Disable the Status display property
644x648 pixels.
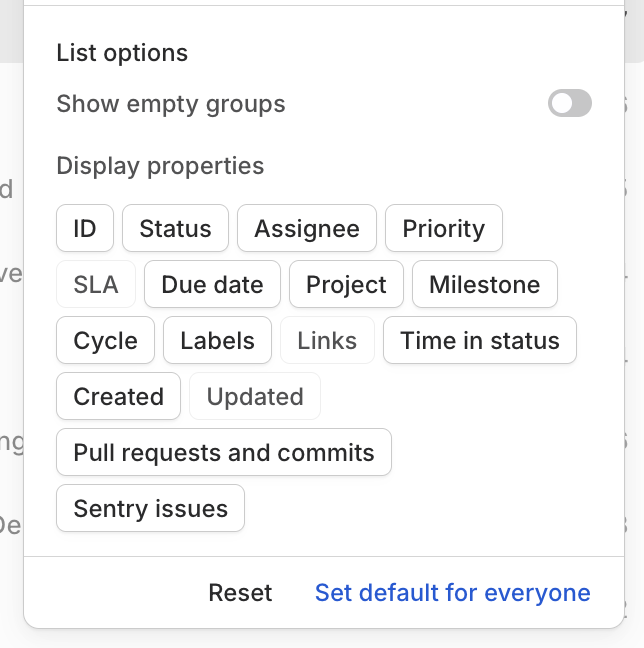(175, 228)
